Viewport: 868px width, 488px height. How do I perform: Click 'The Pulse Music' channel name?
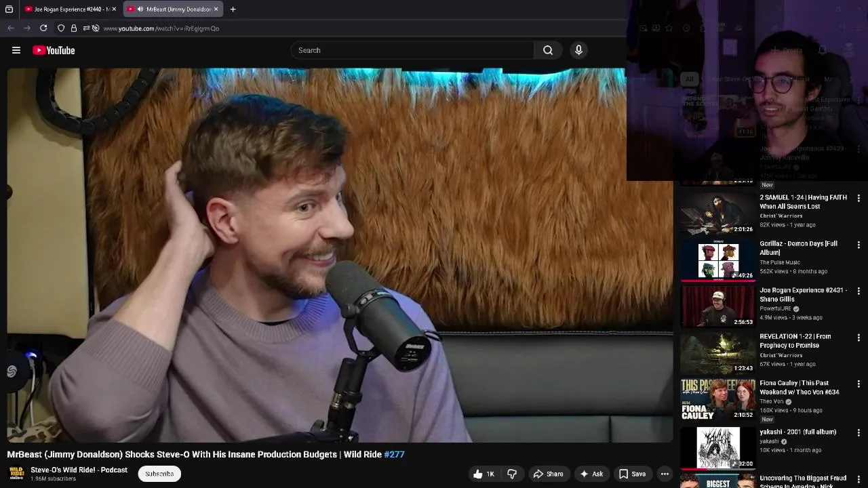pyautogui.click(x=780, y=262)
